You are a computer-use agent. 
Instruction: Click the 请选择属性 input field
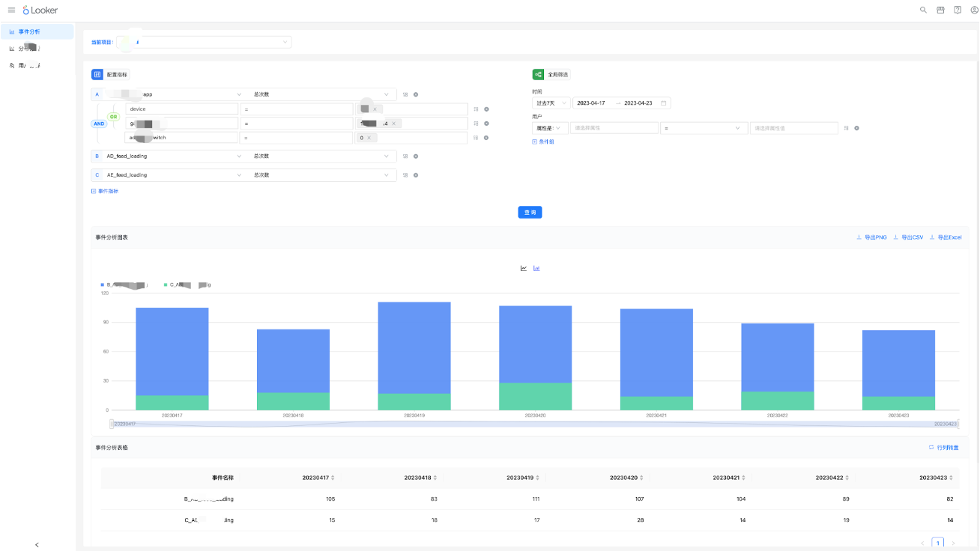(614, 128)
